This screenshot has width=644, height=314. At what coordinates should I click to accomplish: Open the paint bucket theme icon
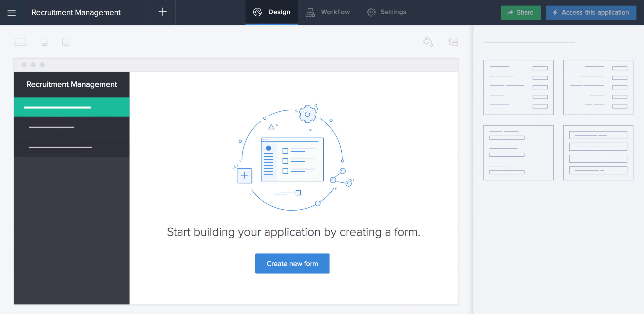pyautogui.click(x=428, y=42)
